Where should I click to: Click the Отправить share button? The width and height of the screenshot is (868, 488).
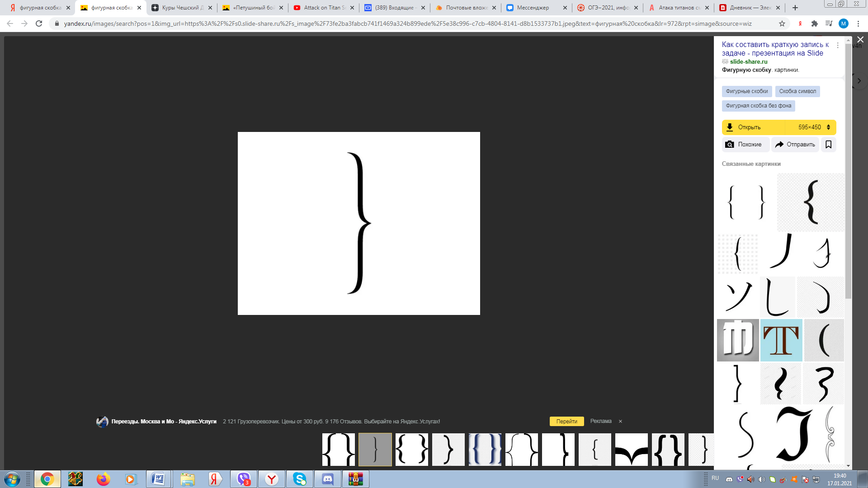click(795, 145)
